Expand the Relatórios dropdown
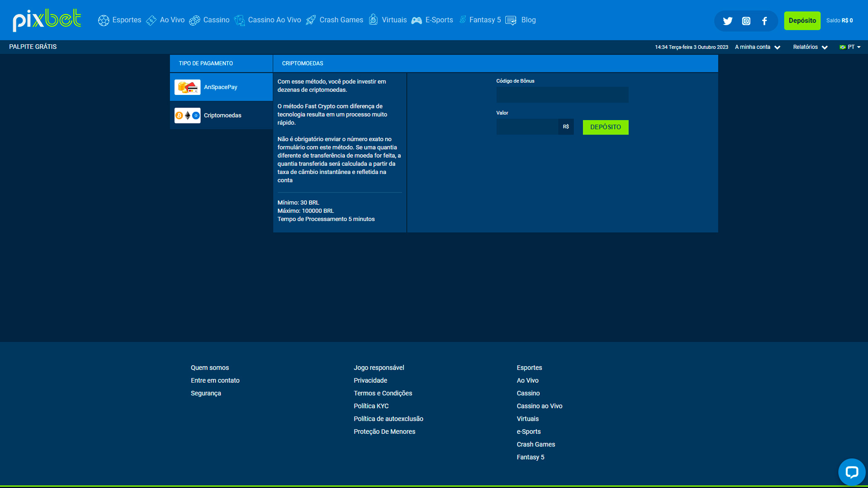The image size is (868, 488). tap(810, 47)
